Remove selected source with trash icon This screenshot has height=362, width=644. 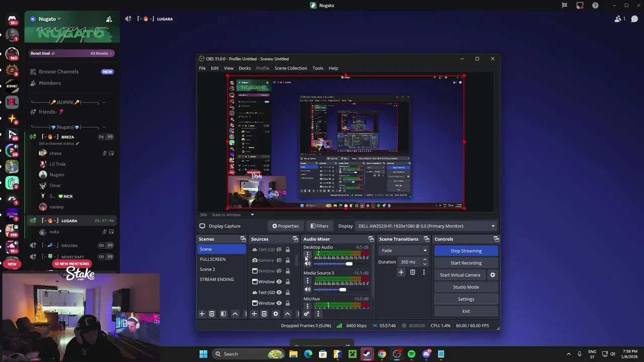coord(264,314)
